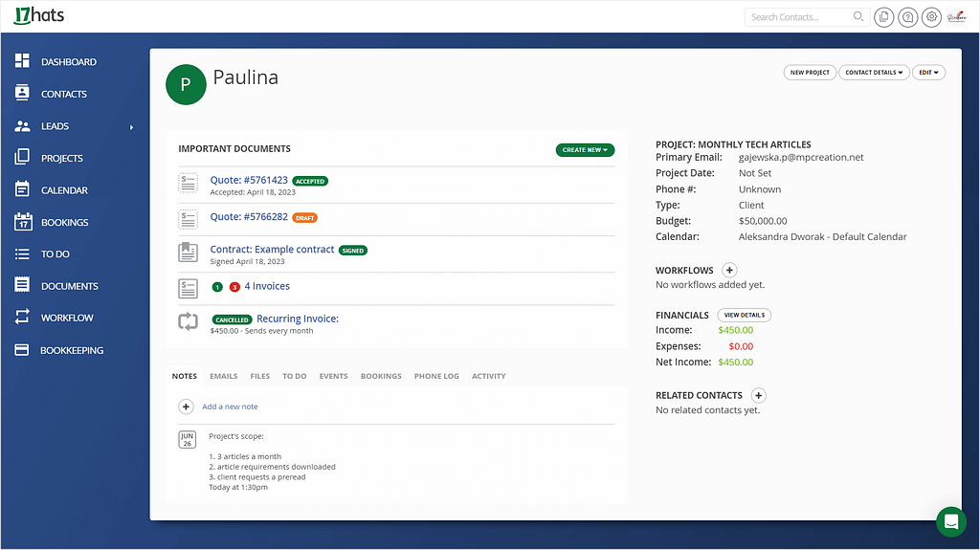Click the quote icon for Quote #5761423
Image resolution: width=980 pixels, height=550 pixels.
pyautogui.click(x=189, y=183)
